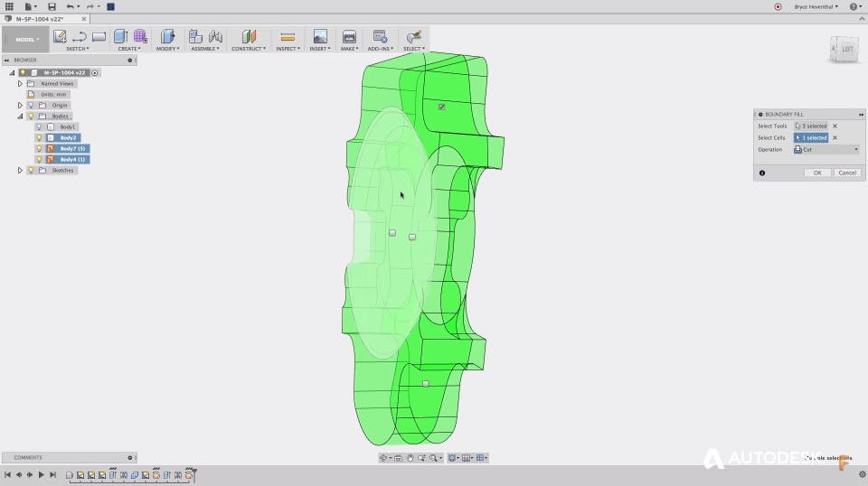868x486 pixels.
Task: Open the CREATE menu
Action: pos(128,49)
